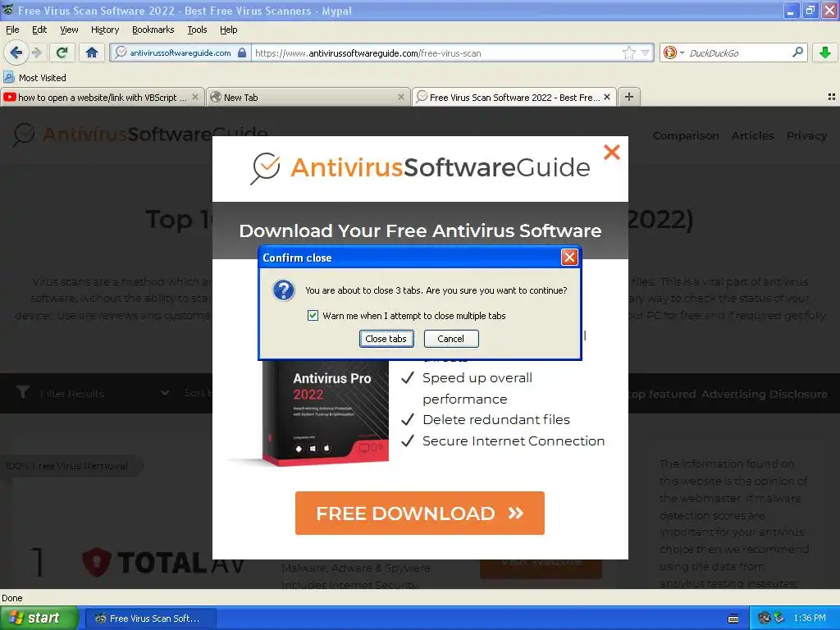Open a new tab with the plus button
The image size is (840, 630).
click(x=629, y=97)
